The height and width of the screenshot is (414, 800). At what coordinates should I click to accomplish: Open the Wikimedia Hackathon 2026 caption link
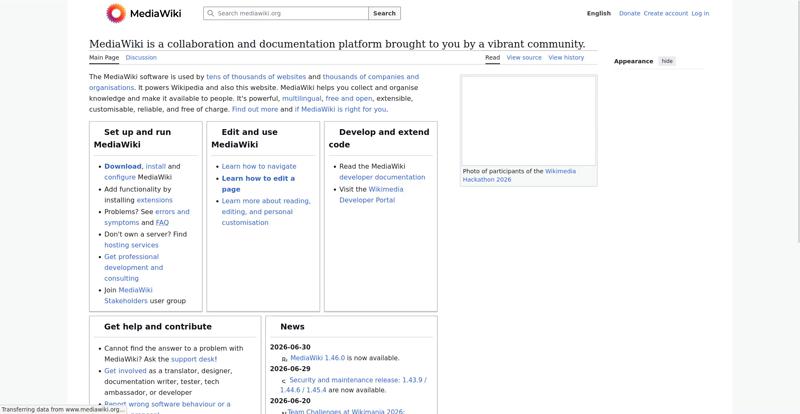[519, 175]
